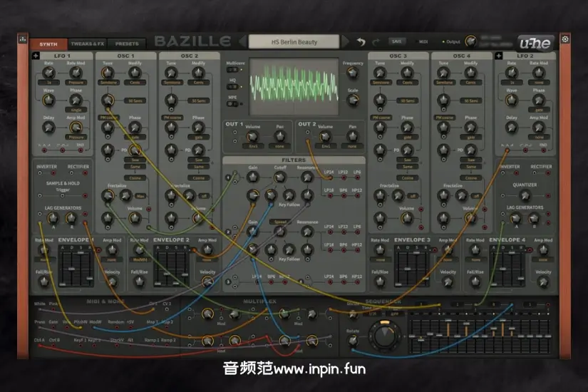
Task: Click Sample & Hold output jack
Action: pos(85,196)
